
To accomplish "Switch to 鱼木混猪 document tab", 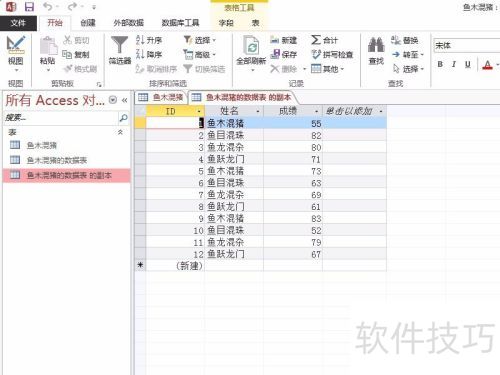I will [161, 97].
